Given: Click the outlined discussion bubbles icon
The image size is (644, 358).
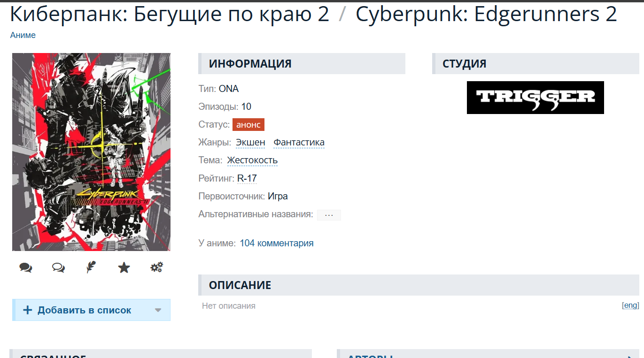Looking at the screenshot, I should 58,268.
